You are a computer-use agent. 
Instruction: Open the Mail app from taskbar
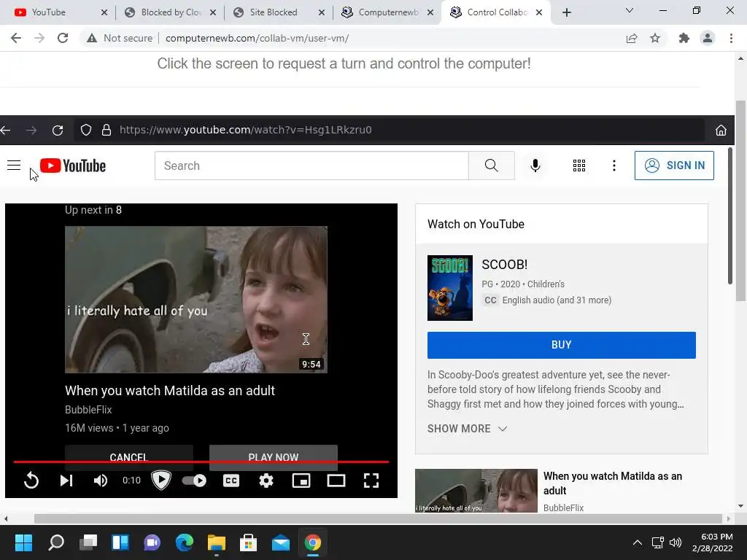281,542
